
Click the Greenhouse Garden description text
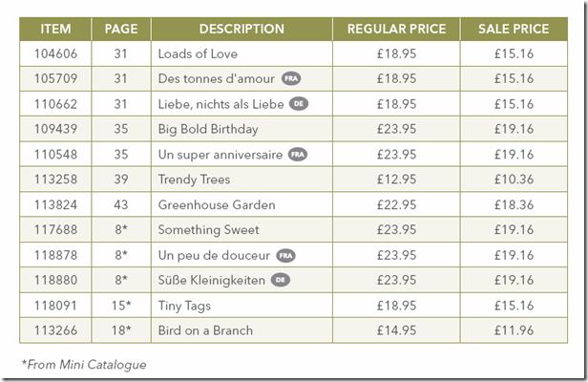click(216, 204)
